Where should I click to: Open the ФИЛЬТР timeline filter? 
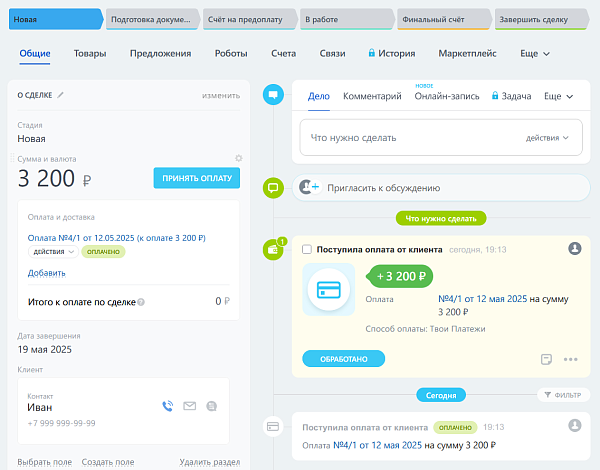click(563, 395)
